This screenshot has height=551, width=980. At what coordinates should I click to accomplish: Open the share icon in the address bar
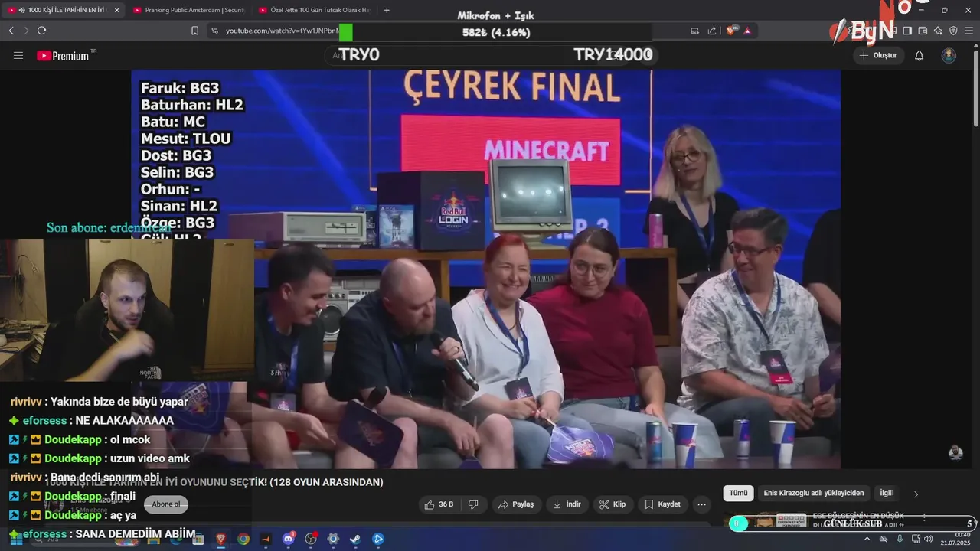click(x=712, y=31)
